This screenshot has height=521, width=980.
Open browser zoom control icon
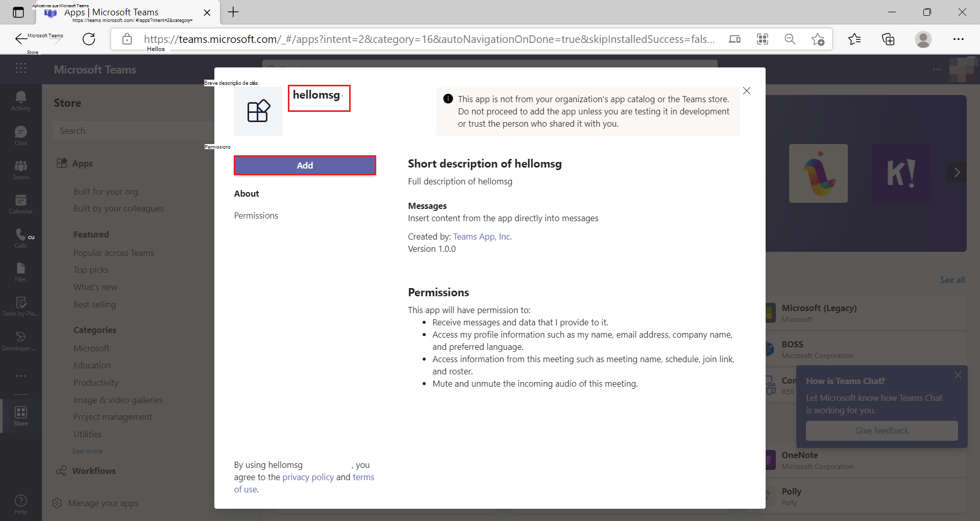click(790, 39)
